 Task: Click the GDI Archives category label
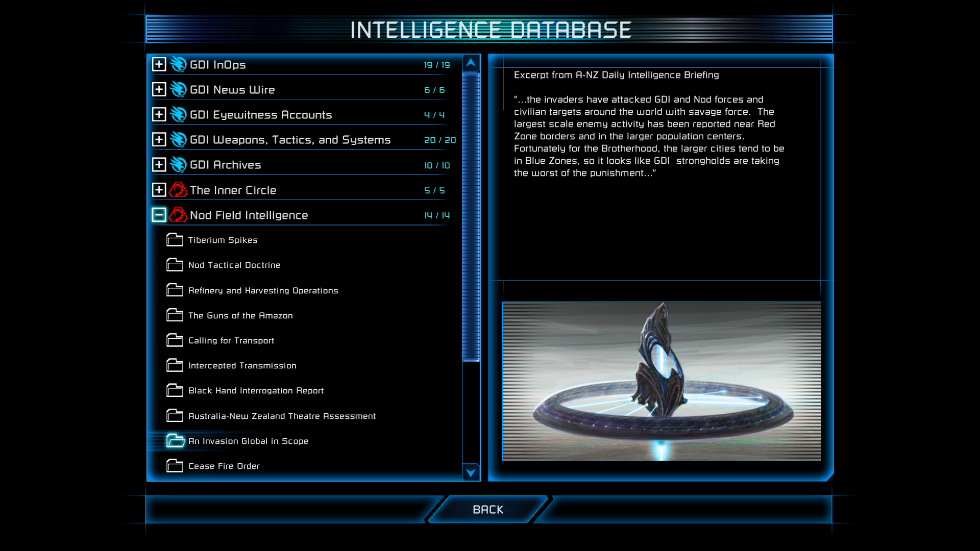pyautogui.click(x=226, y=165)
